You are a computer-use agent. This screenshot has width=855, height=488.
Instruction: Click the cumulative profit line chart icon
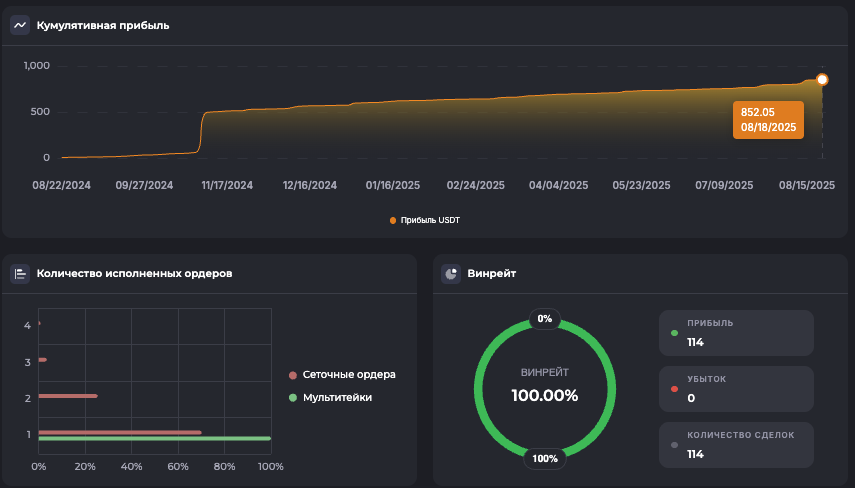[x=20, y=25]
